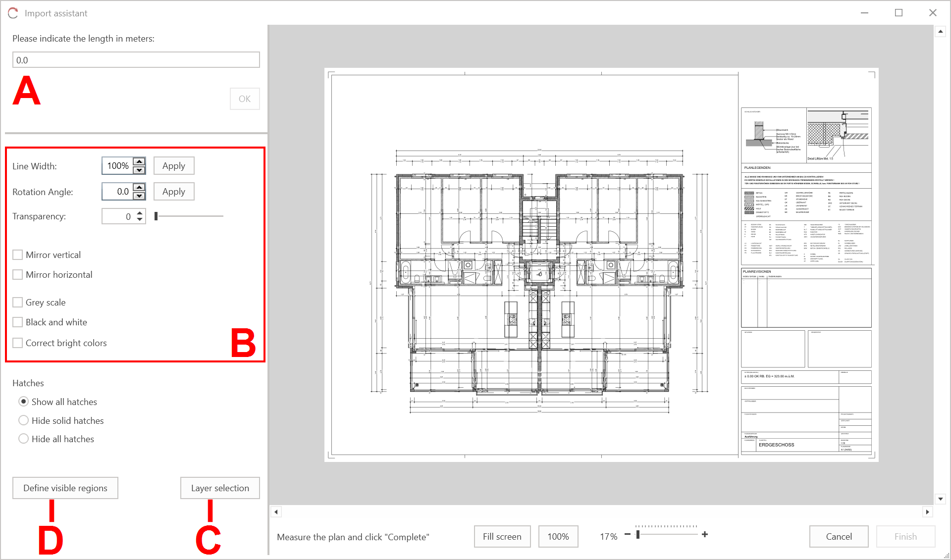Viewport: 951px width, 560px height.
Task: Apply the Line Width setting
Action: pyautogui.click(x=173, y=166)
